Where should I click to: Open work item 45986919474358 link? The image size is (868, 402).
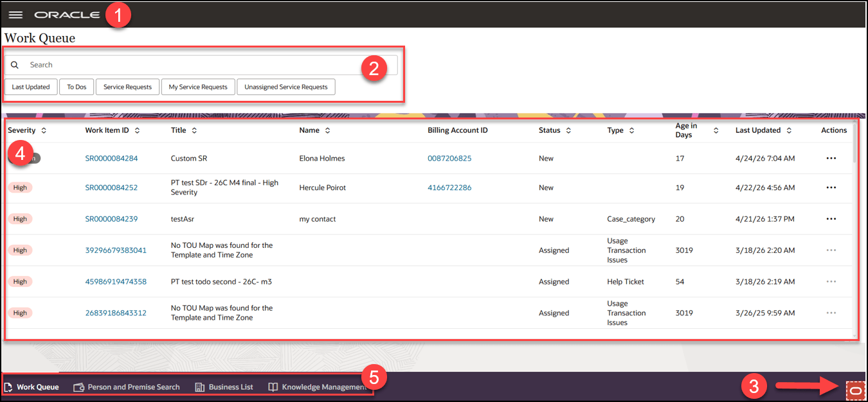coord(116,281)
